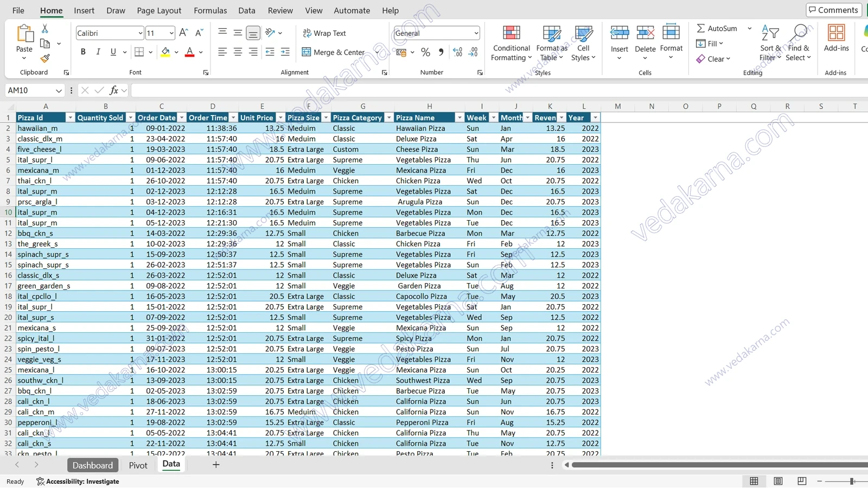The width and height of the screenshot is (868, 488).
Task: Apply percent style format
Action: pos(426,52)
